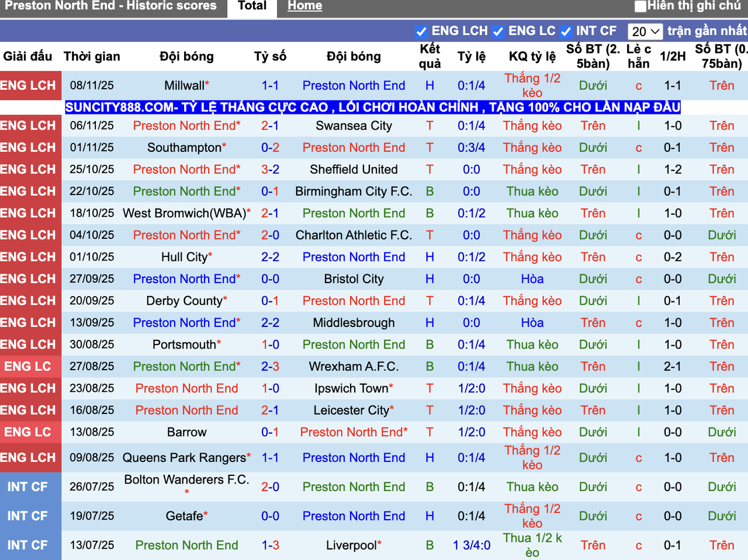Click odds 1 3/4:0 in Liverpool row

coord(471,545)
